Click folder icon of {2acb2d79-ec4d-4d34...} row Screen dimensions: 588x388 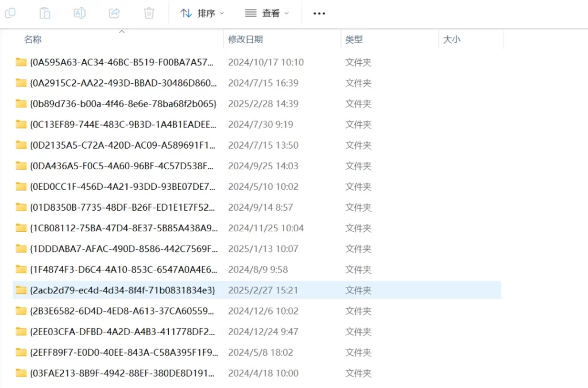pyautogui.click(x=21, y=290)
